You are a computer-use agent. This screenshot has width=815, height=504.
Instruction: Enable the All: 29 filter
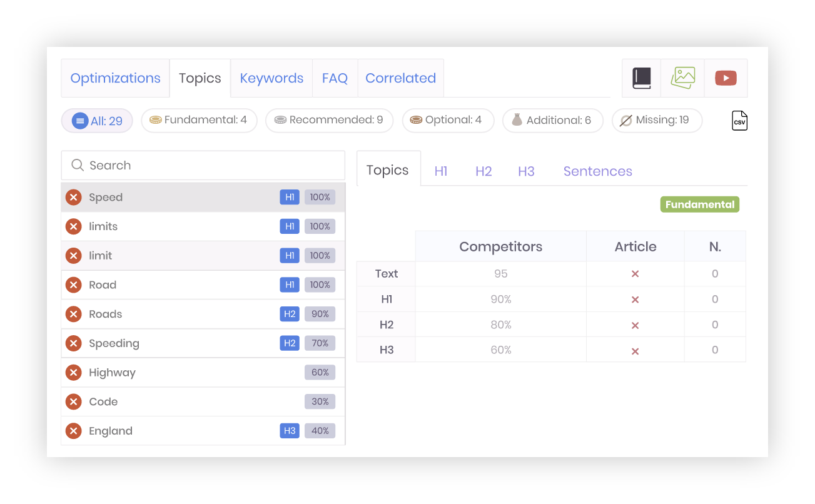[x=96, y=120]
